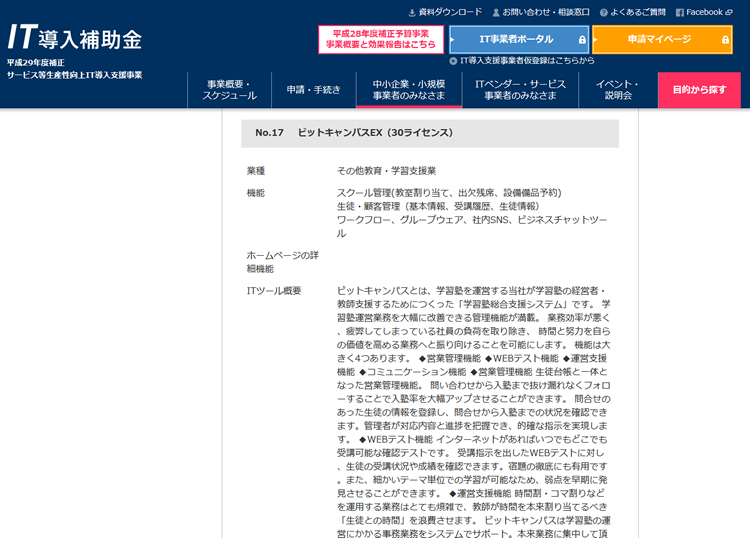Click the download icon beside 資料ダウンロード
750x538 pixels.
412,13
